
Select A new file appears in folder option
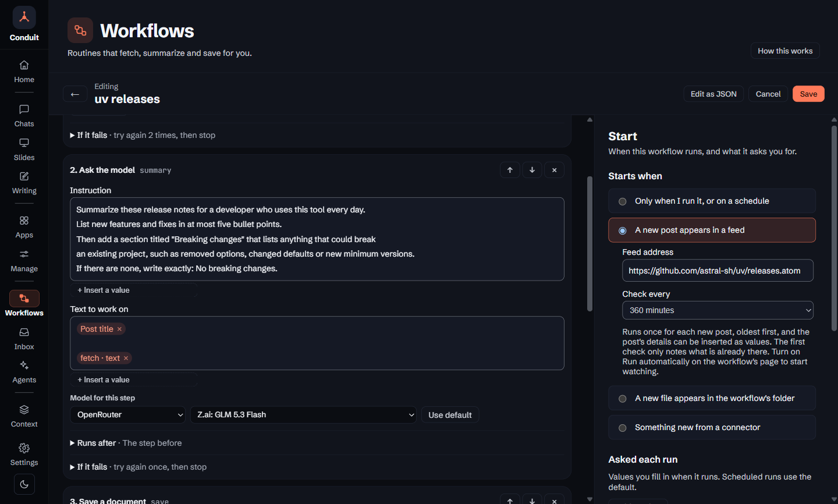coord(712,398)
